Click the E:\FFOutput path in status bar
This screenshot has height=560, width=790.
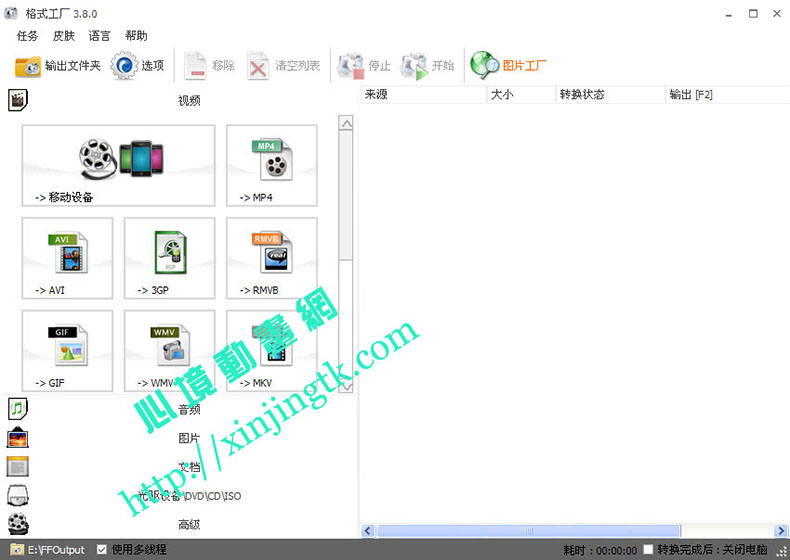[55, 550]
